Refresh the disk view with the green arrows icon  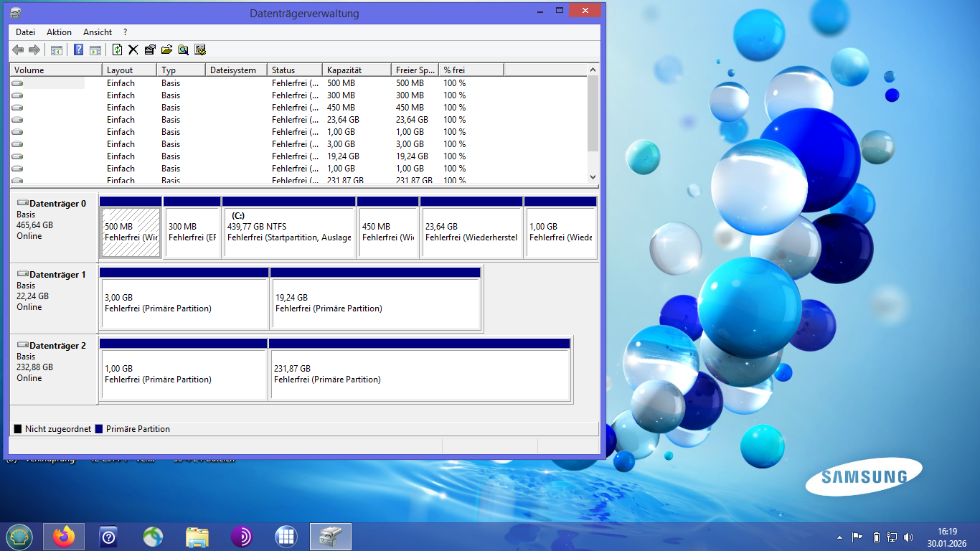(117, 50)
